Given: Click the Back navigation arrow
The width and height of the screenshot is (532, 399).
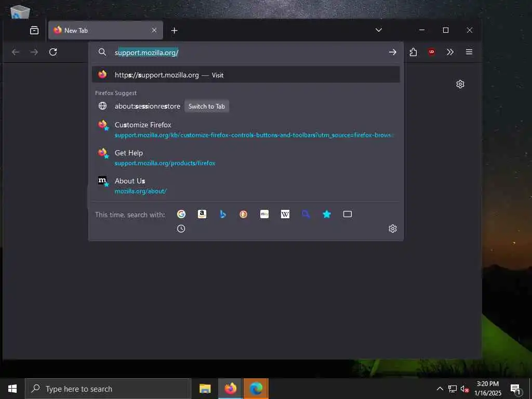Looking at the screenshot, I should [16, 52].
